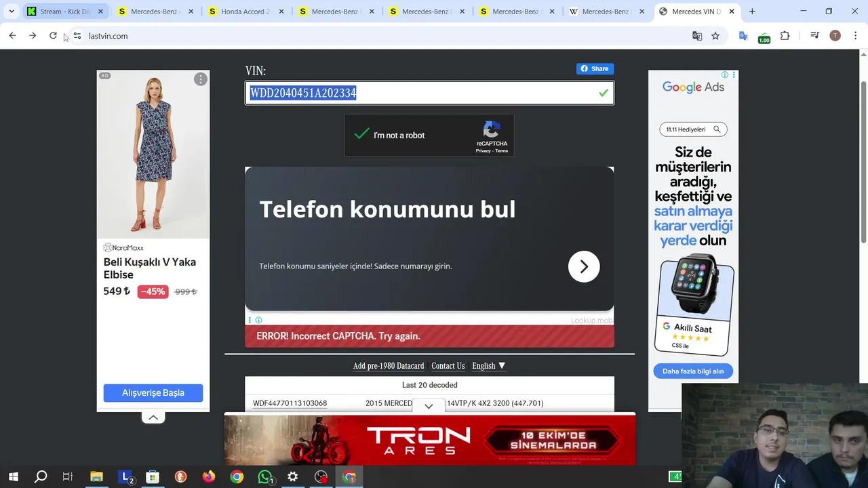The height and width of the screenshot is (488, 868).
Task: Close the Mercedes VIN Decoder tab
Action: [x=732, y=12]
